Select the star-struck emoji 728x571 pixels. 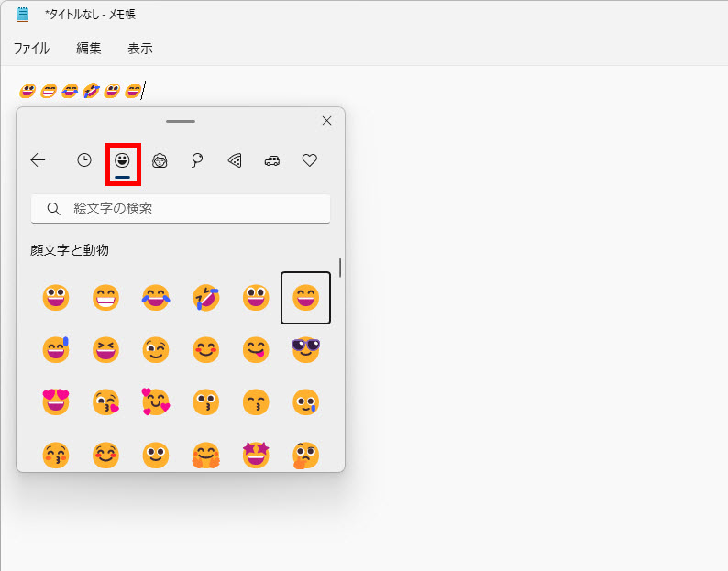click(256, 455)
